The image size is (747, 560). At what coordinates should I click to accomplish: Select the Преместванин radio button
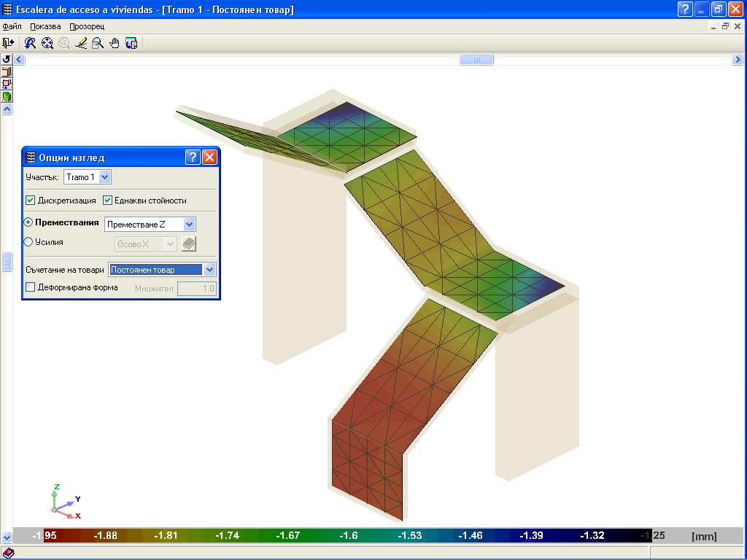pyautogui.click(x=28, y=222)
